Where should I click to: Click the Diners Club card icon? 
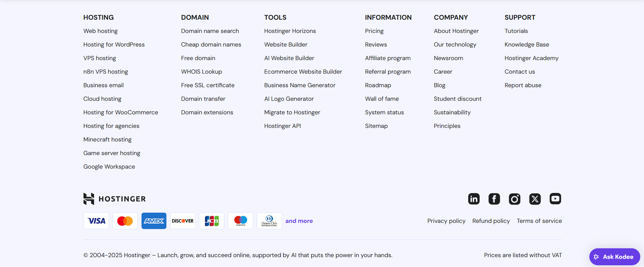(269, 221)
